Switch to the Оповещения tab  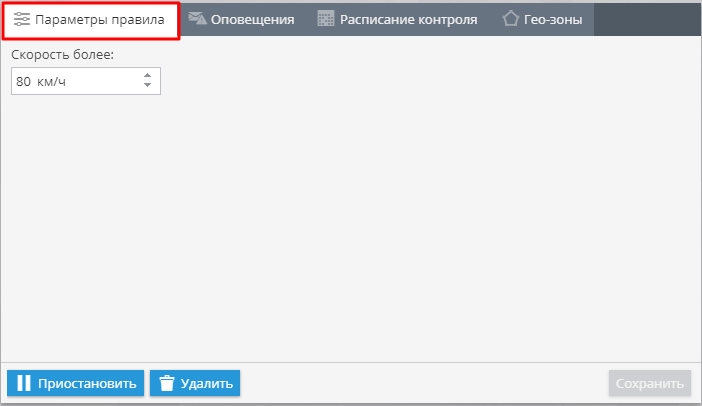click(x=241, y=20)
